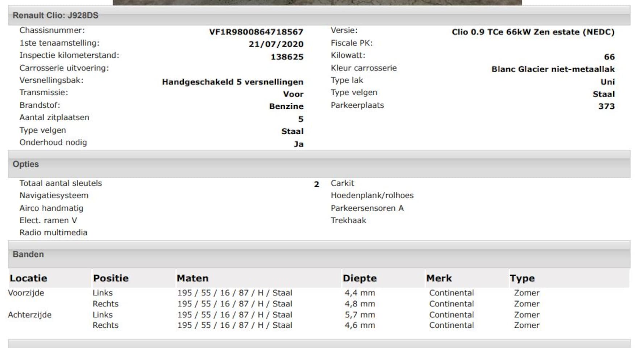Collapse the Opties section header
This screenshot has height=348, width=644.
tap(26, 164)
